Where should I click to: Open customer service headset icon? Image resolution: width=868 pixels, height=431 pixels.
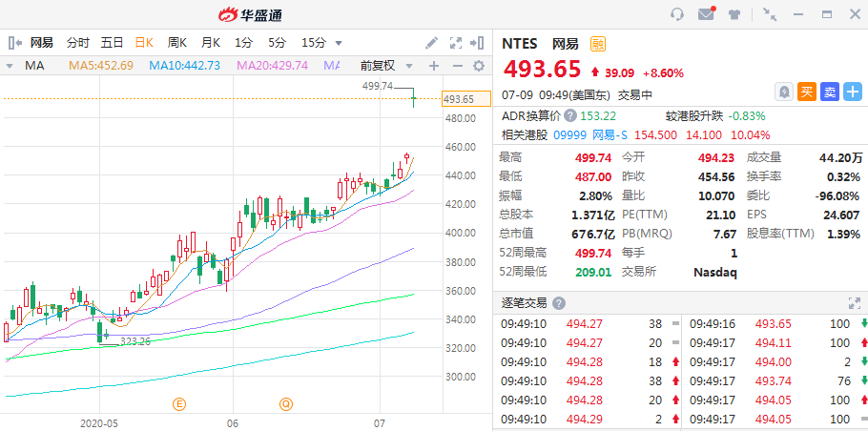(x=677, y=14)
